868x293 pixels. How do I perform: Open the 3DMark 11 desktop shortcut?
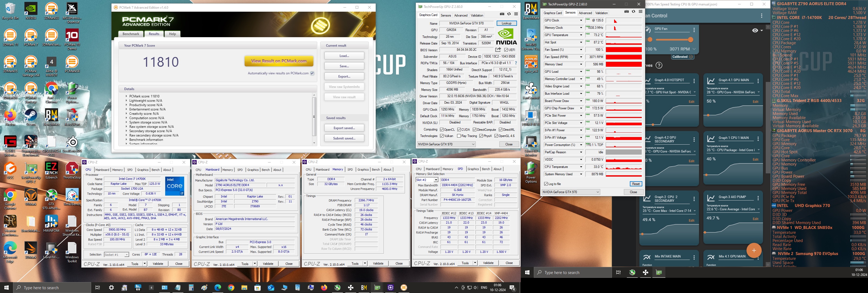(x=10, y=37)
